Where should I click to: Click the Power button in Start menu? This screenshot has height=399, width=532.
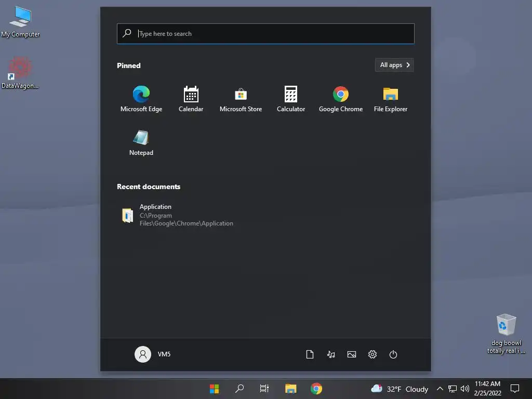(x=393, y=354)
